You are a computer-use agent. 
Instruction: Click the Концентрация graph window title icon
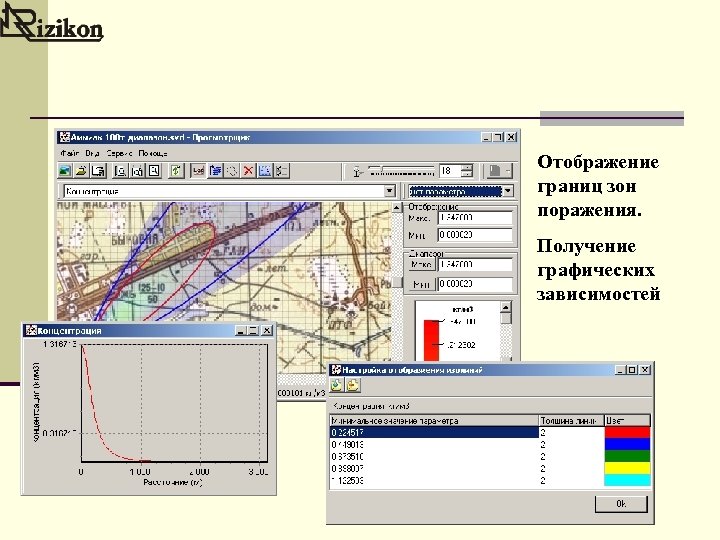coord(31,330)
